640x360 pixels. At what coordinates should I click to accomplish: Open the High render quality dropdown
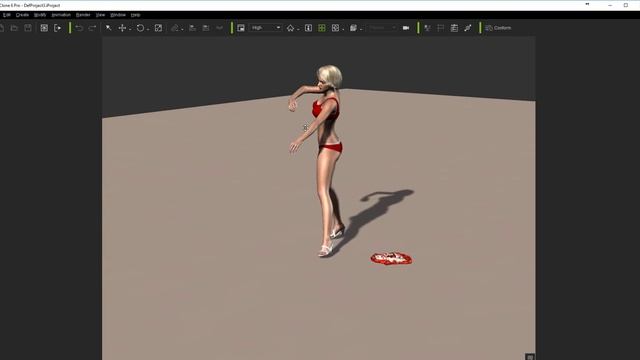pos(266,28)
